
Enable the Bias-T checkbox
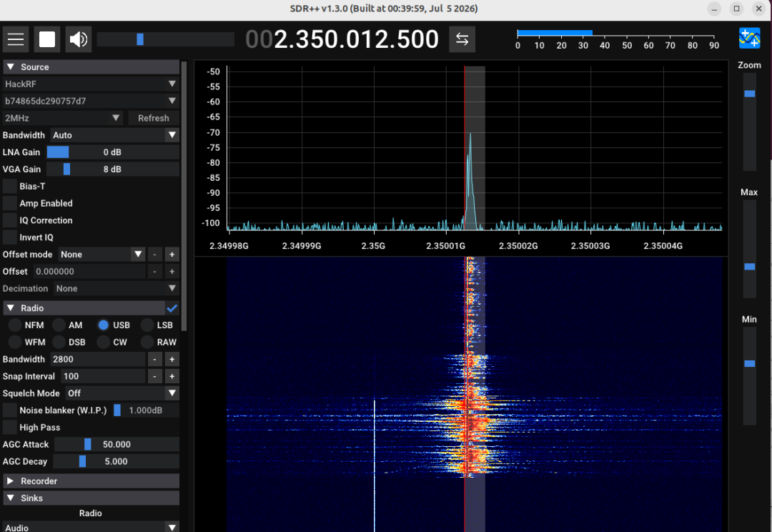[10, 186]
